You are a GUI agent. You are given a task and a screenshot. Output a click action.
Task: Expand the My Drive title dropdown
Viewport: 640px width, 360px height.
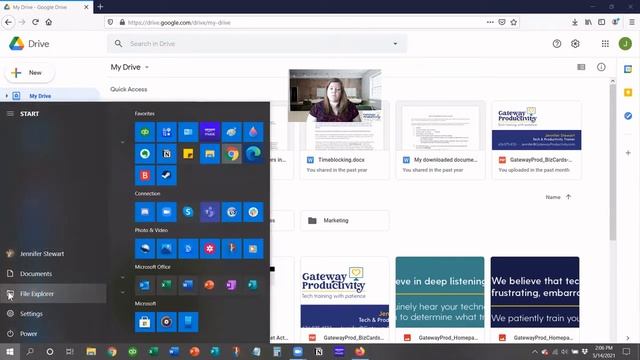[147, 67]
